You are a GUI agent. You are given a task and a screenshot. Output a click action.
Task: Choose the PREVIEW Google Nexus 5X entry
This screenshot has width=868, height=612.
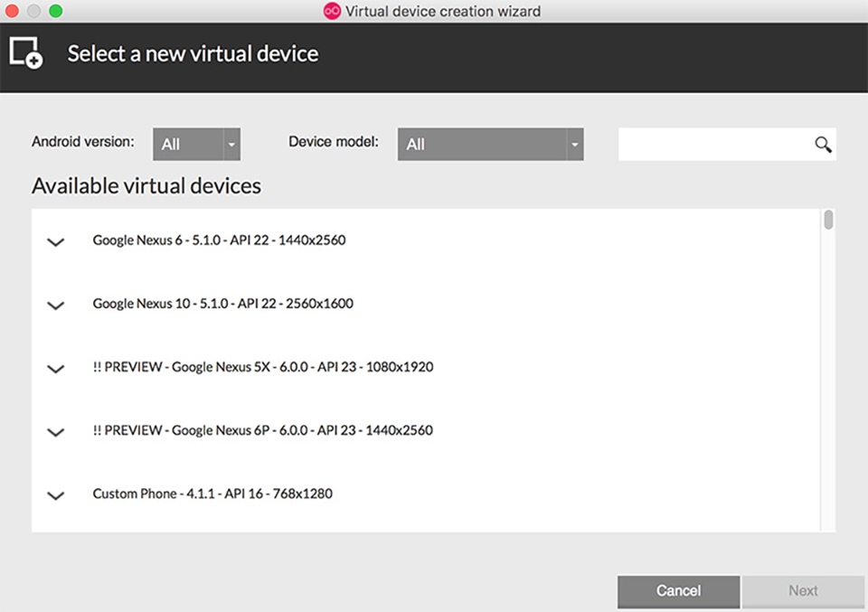pyautogui.click(x=262, y=367)
